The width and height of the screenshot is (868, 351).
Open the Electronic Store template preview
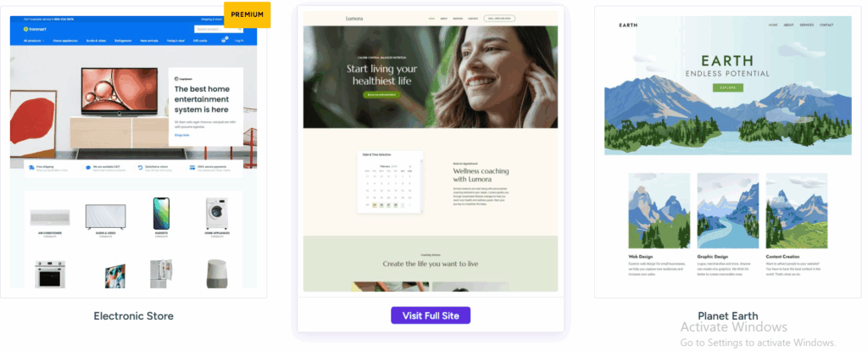tap(133, 152)
